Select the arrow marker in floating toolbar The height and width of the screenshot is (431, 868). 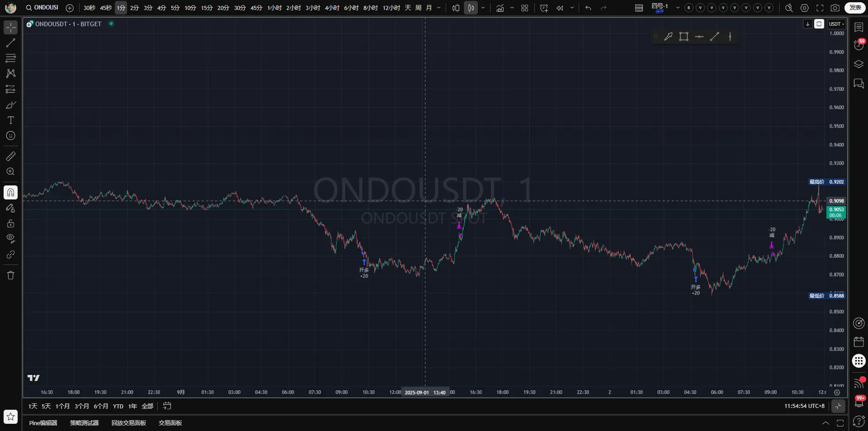point(668,37)
